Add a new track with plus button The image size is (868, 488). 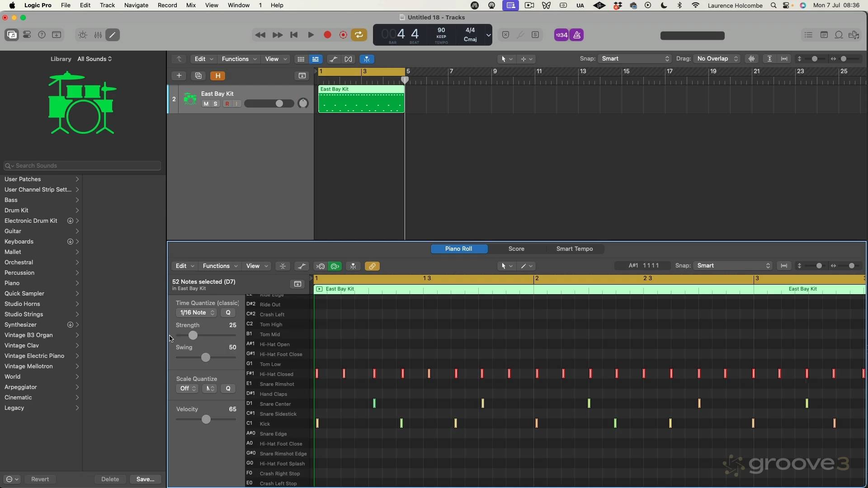point(179,75)
